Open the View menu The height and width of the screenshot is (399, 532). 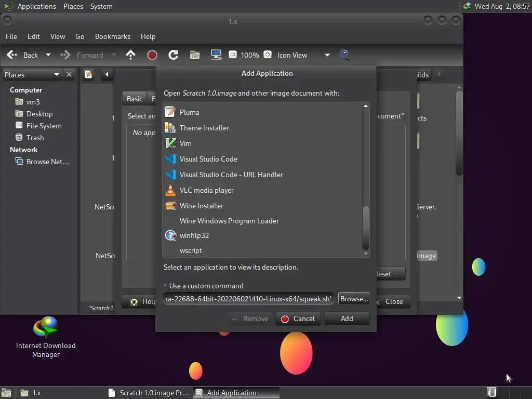coord(57,36)
